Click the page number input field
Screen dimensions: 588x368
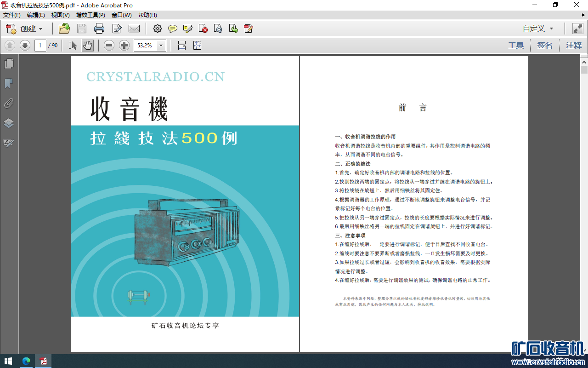[x=40, y=46]
